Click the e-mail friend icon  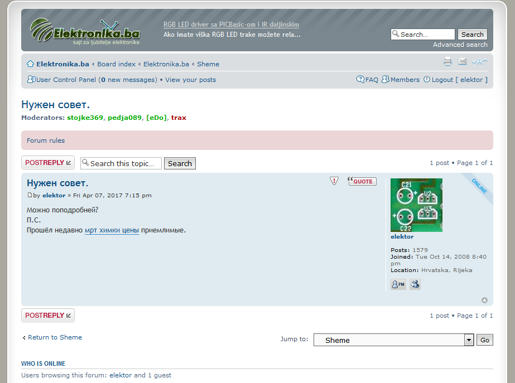pyautogui.click(x=462, y=61)
